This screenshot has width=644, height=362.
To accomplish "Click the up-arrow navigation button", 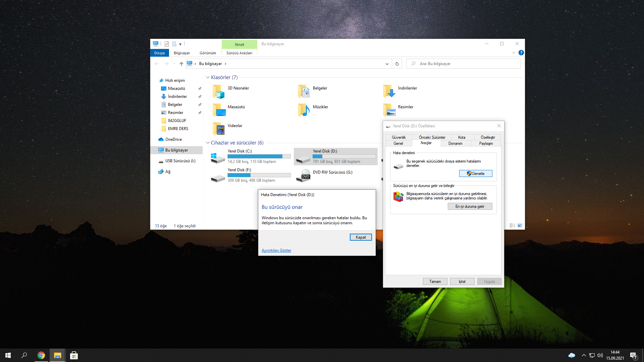I will 181,64.
